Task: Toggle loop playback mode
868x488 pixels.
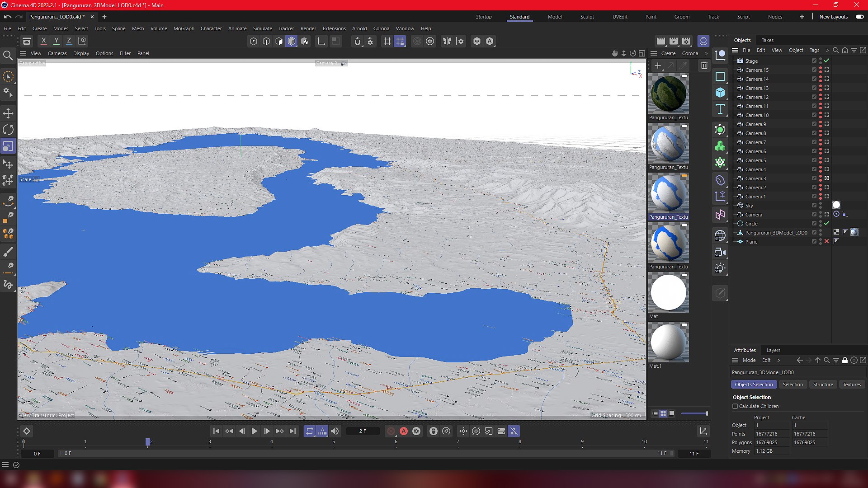Action: point(310,432)
